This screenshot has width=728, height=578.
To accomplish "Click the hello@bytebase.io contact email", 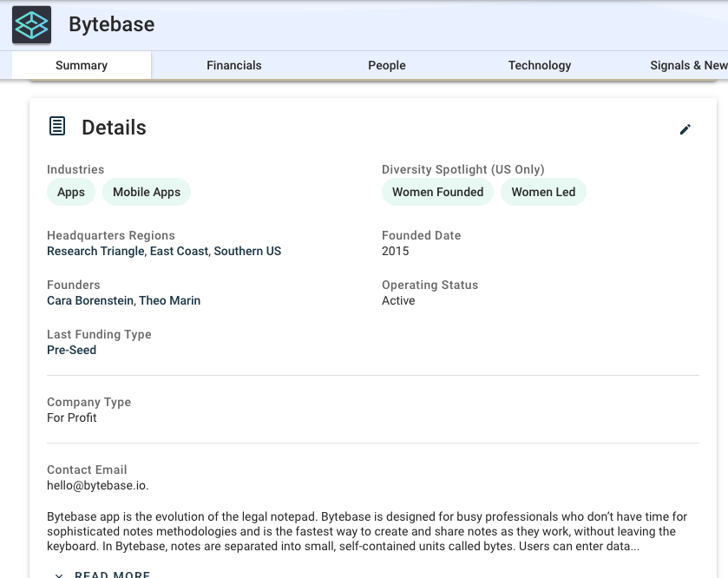I will (x=97, y=486).
